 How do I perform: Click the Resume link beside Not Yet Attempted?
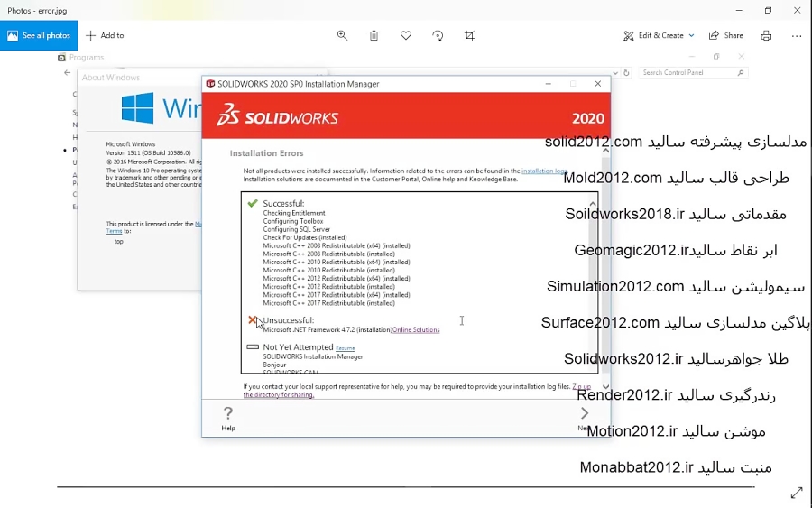tap(345, 348)
